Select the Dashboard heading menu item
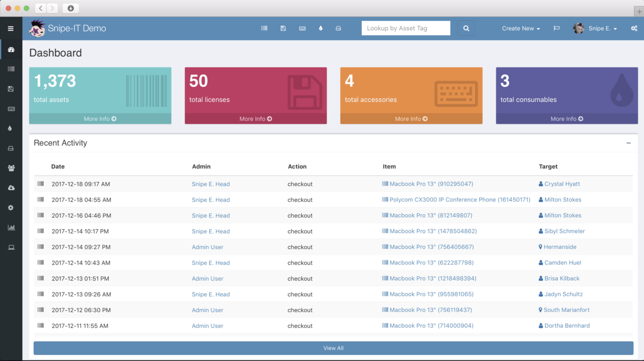Image resolution: width=644 pixels, height=361 pixels. coord(55,53)
